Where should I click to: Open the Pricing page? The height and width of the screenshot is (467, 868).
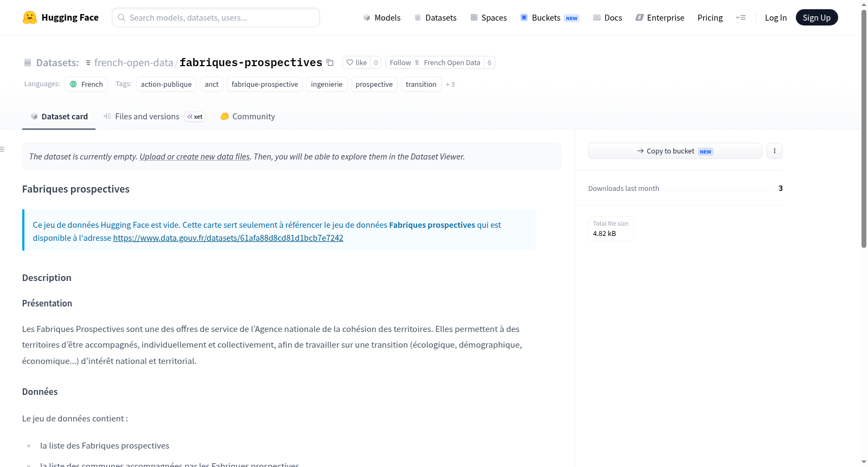pos(710,17)
